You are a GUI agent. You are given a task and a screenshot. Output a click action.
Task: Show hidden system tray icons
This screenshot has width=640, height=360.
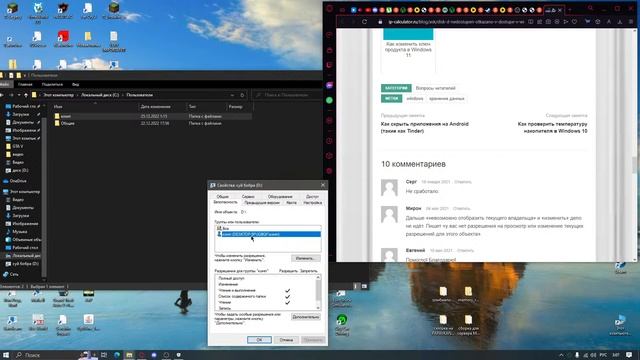pos(561,355)
